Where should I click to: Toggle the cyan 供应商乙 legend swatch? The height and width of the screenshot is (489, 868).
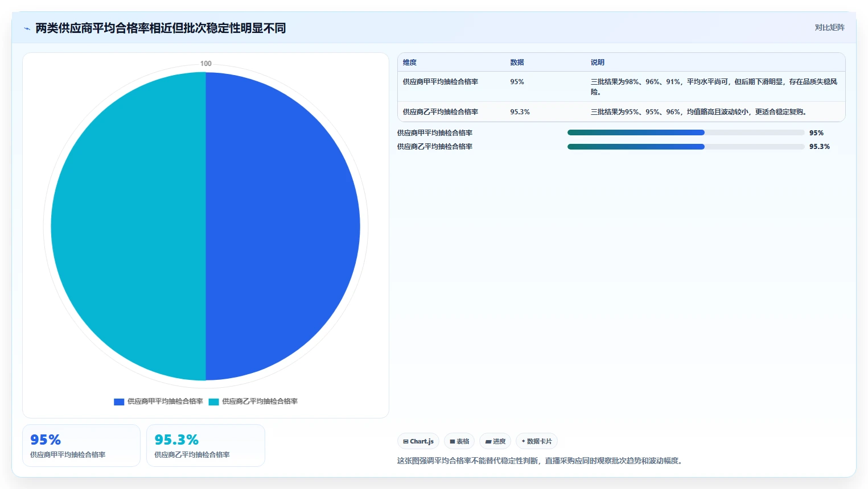[x=213, y=401]
